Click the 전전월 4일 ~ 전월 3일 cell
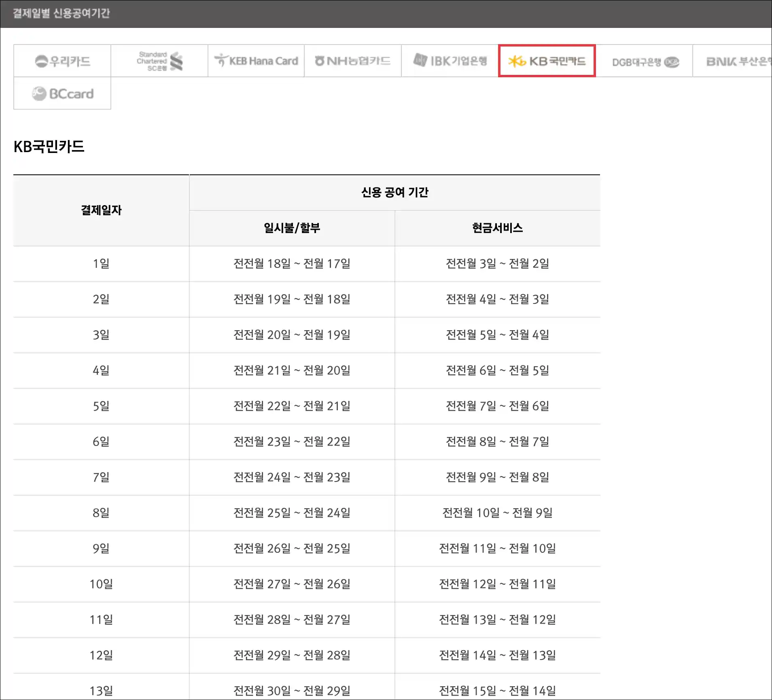Screen dimensions: 772x700 tap(498, 299)
